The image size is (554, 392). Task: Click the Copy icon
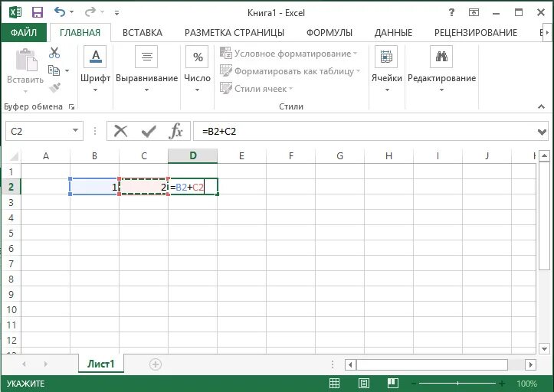(x=54, y=70)
